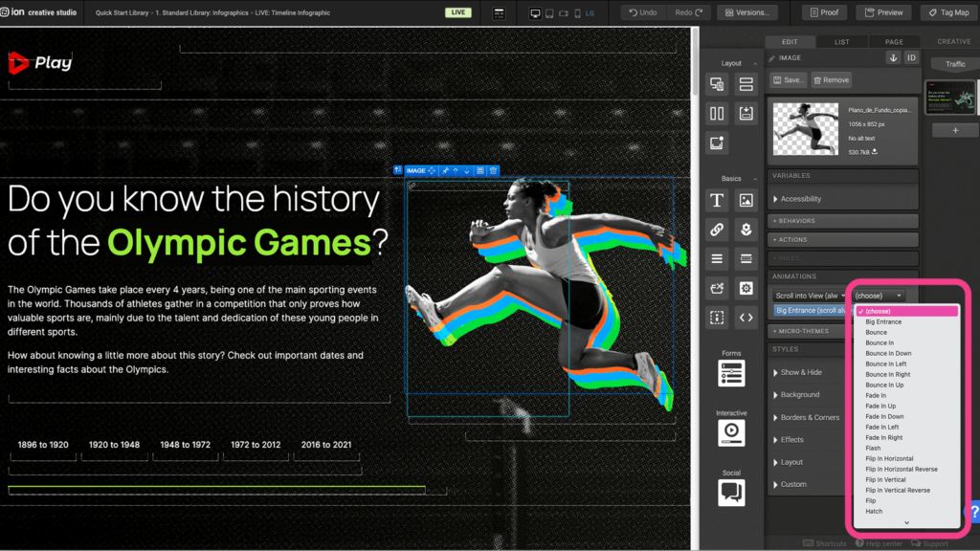Switch to the PAGE tab
The width and height of the screenshot is (980, 551).
click(894, 42)
